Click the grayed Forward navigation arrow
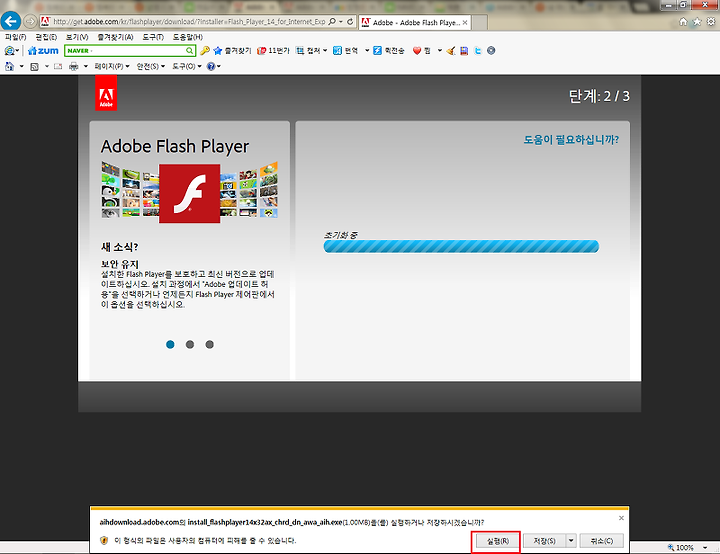This screenshot has width=720, height=554. [x=30, y=21]
